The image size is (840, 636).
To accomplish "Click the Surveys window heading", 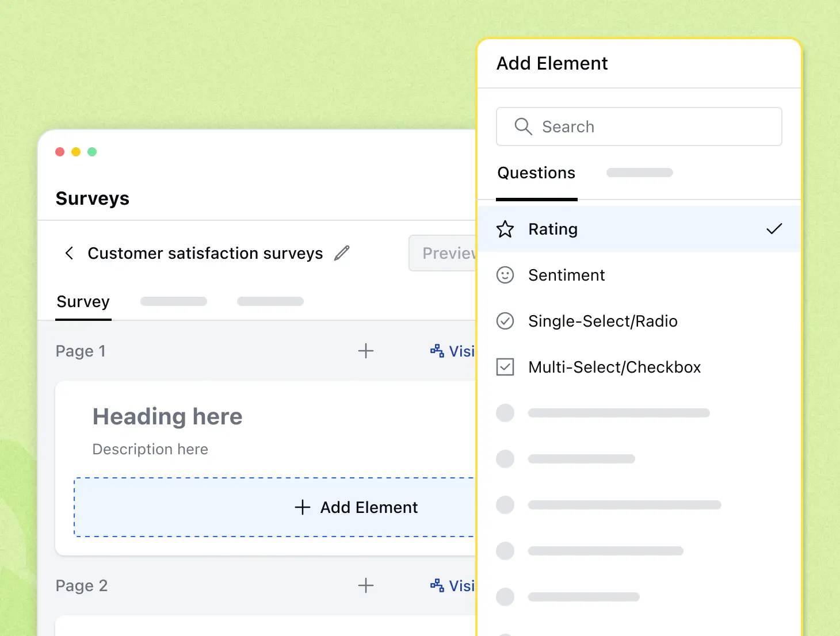I will [93, 198].
